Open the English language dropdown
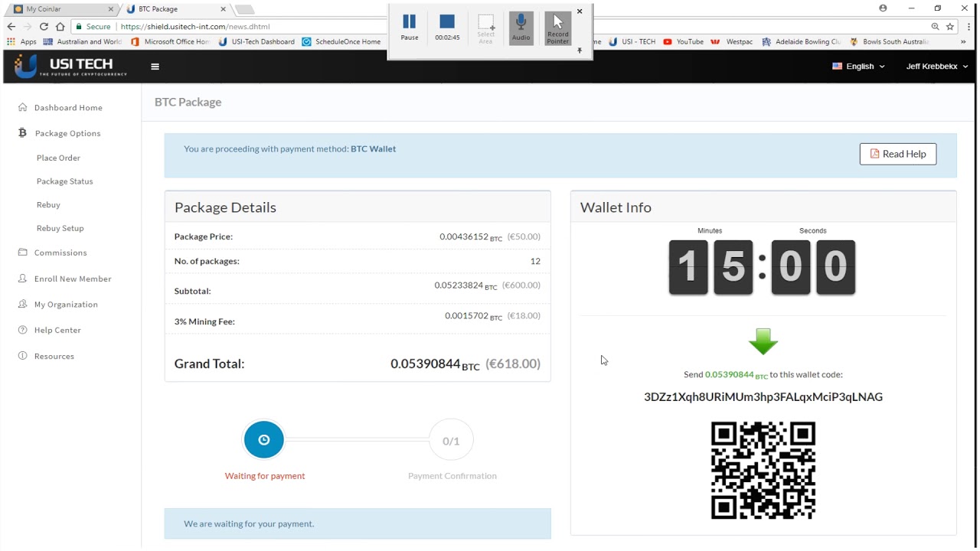The width and height of the screenshot is (980, 551). coord(858,67)
